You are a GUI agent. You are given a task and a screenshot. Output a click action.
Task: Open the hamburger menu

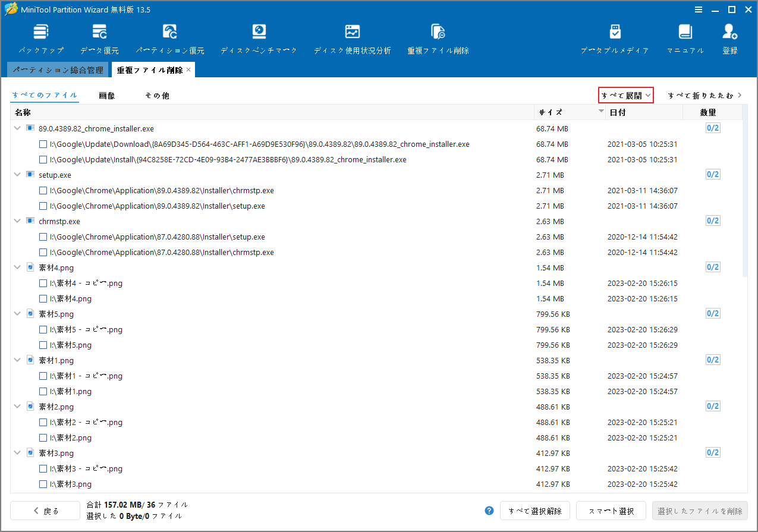[698, 10]
